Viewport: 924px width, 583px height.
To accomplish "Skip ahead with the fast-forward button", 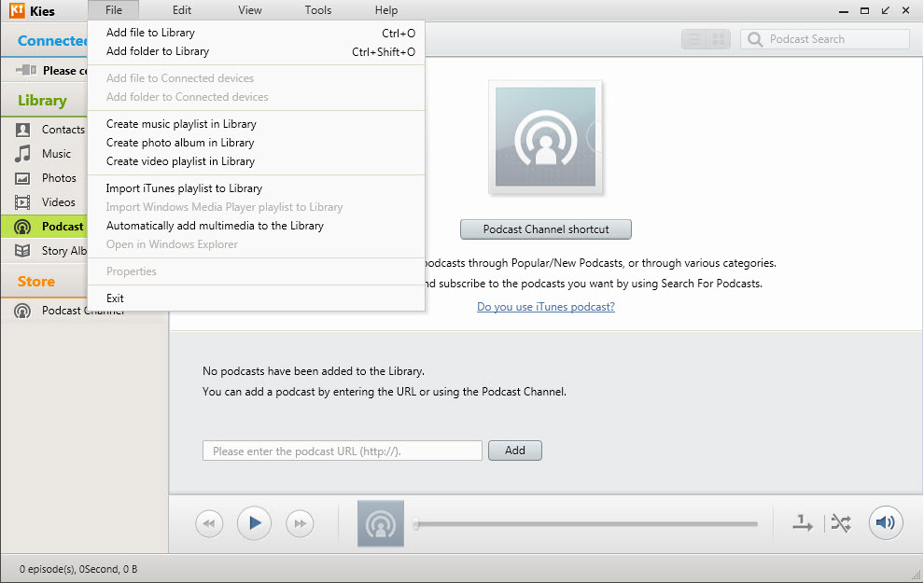I will pyautogui.click(x=300, y=523).
